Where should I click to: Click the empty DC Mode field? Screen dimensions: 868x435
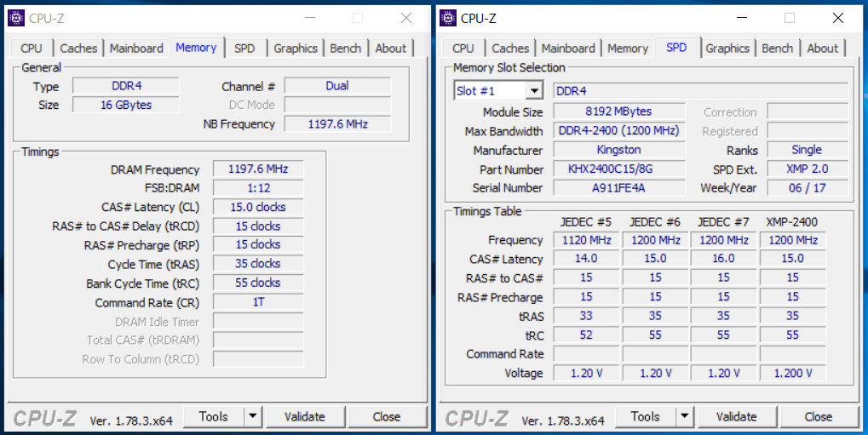point(337,105)
